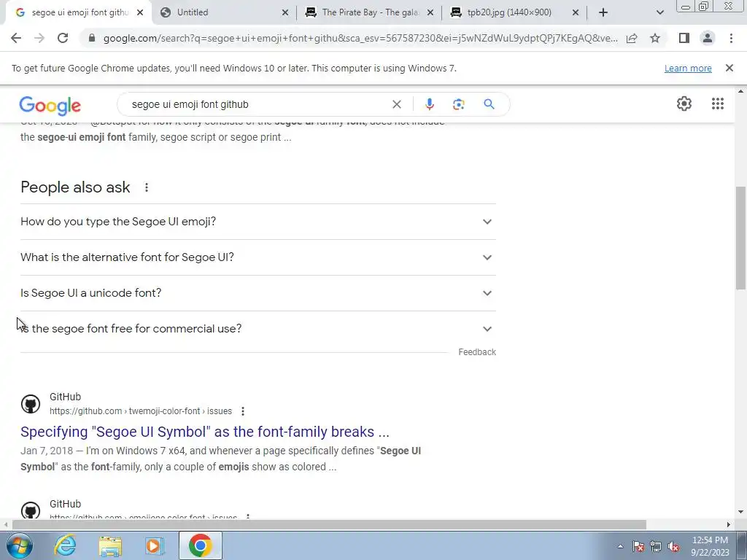The height and width of the screenshot is (560, 747).
Task: Expand 'What is the alternative font for Segoe UI?'
Action: pyautogui.click(x=258, y=257)
